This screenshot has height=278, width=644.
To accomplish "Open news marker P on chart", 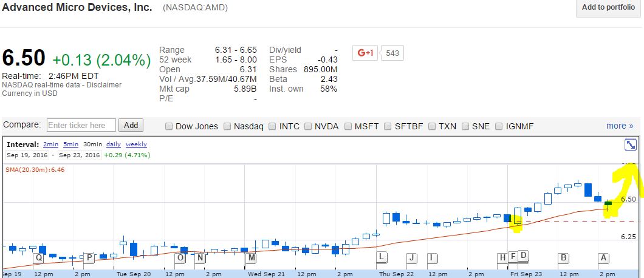I will [89, 257].
